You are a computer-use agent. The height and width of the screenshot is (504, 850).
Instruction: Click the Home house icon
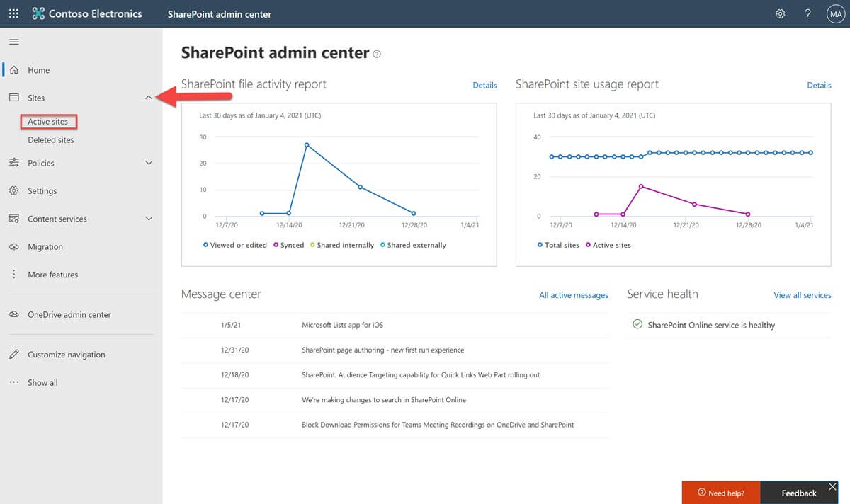[13, 70]
